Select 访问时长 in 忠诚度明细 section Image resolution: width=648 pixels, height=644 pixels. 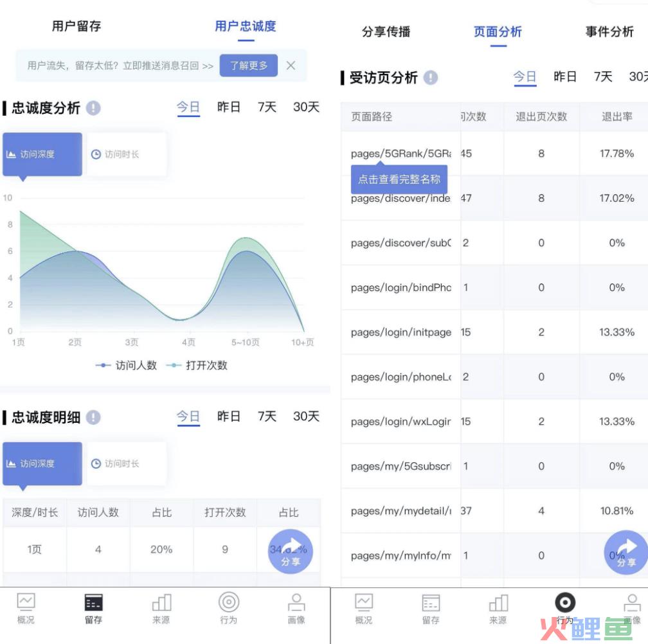point(116,463)
